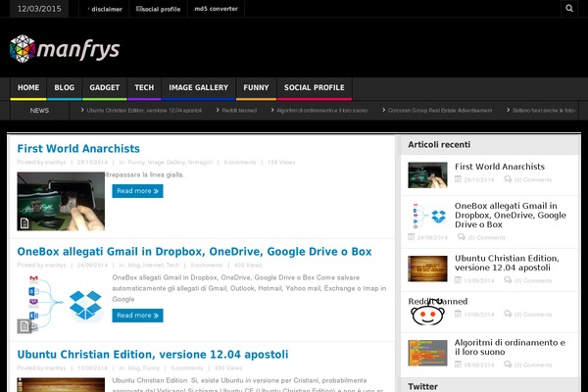Open sidebar link First World Anarchists

pos(500,167)
